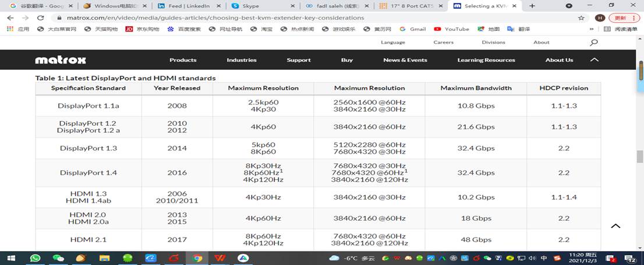644x265 pixels.
Task: Switch to the Feed | LinkedIn tab
Action: (x=187, y=6)
